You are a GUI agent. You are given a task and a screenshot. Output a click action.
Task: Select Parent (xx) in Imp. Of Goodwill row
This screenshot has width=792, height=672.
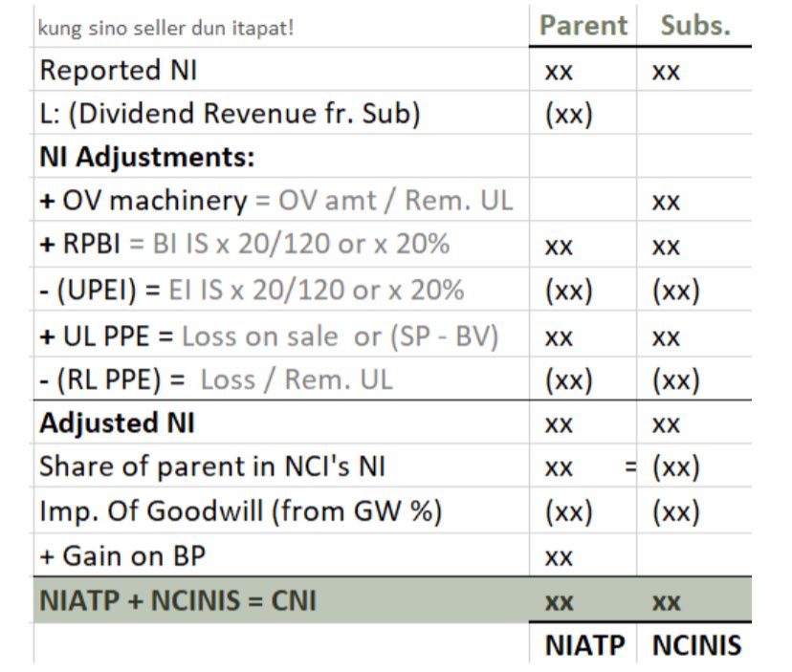tap(583, 511)
